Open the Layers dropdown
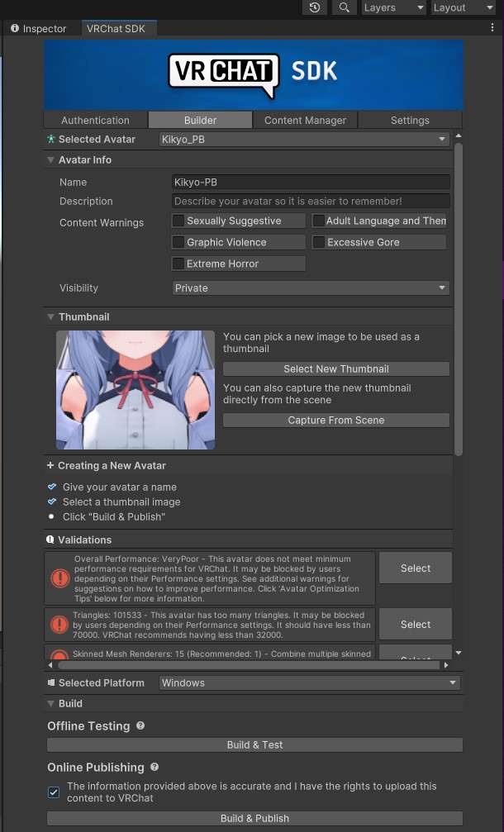504x832 pixels. [x=393, y=7]
